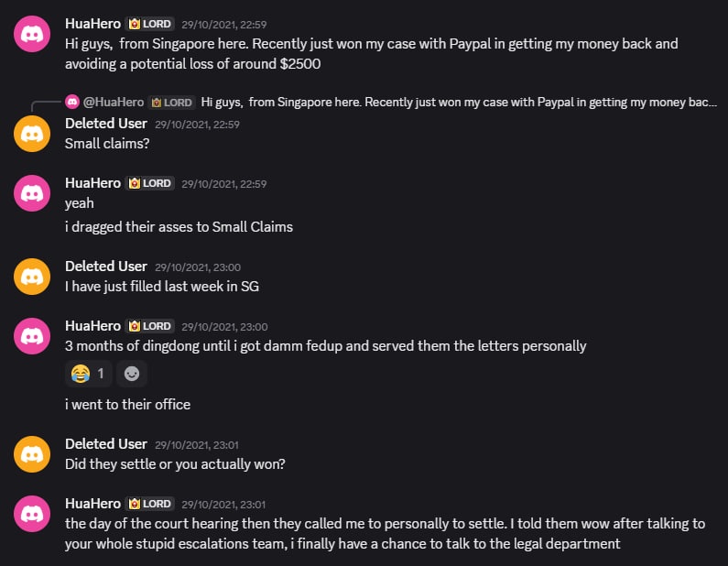Click the 22:59 timestamp on the first message
This screenshot has height=566, width=728.
pyautogui.click(x=223, y=24)
